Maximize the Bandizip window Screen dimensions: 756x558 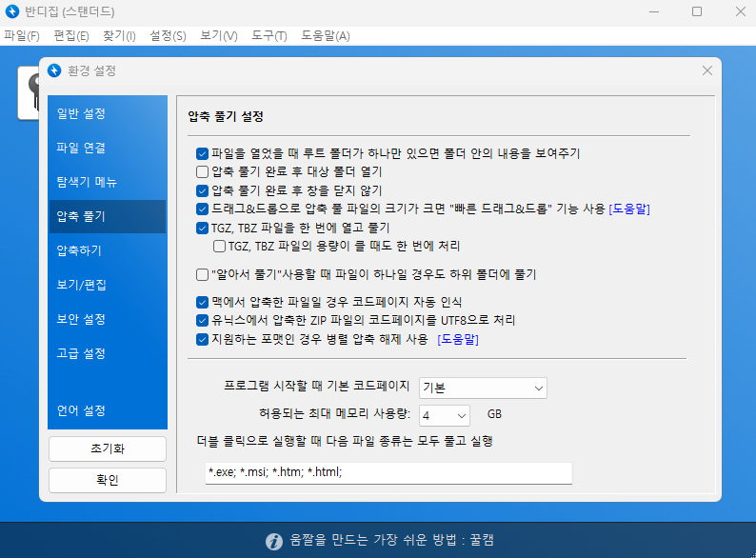click(x=697, y=11)
